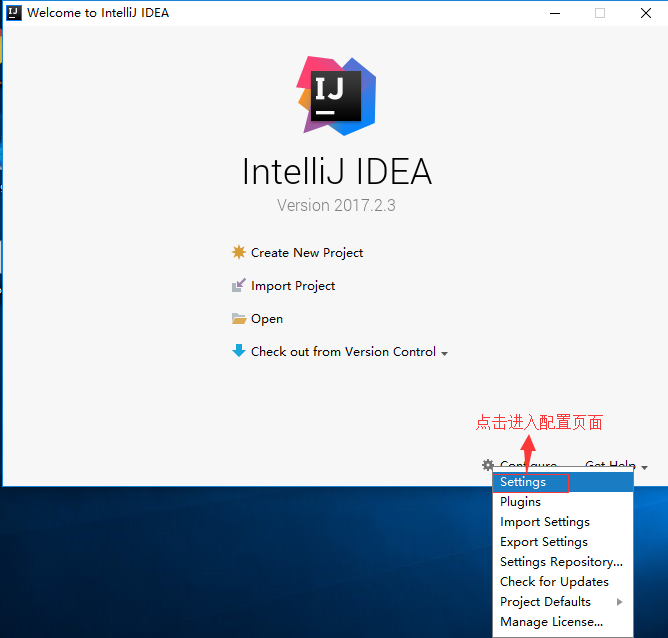The width and height of the screenshot is (668, 638).
Task: Expand Version Control dropdown arrow
Action: click(x=444, y=353)
